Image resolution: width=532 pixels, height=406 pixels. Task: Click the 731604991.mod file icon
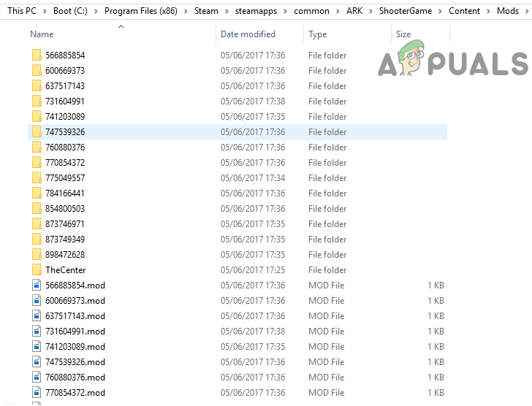point(37,331)
